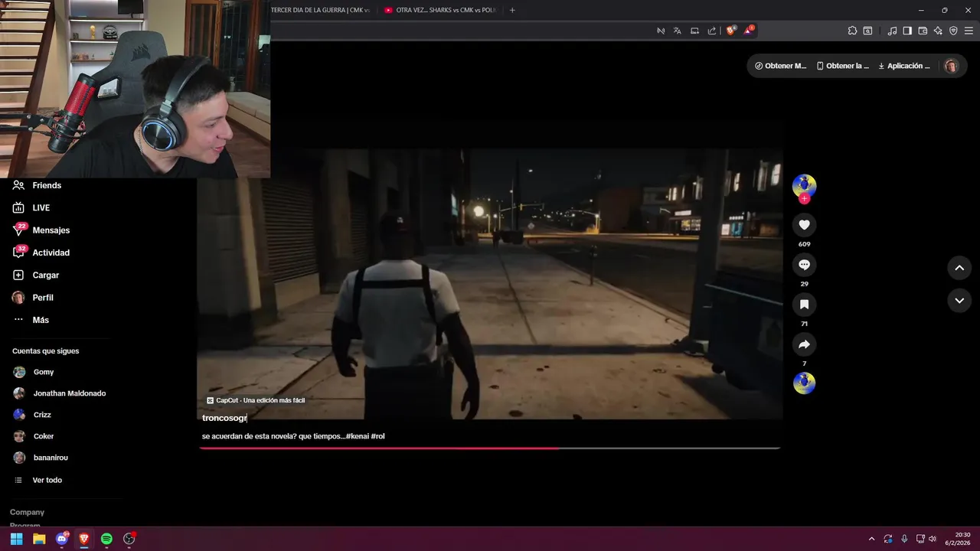Click CapCut - Una edición más fácil tag
980x551 pixels.
[x=256, y=400]
